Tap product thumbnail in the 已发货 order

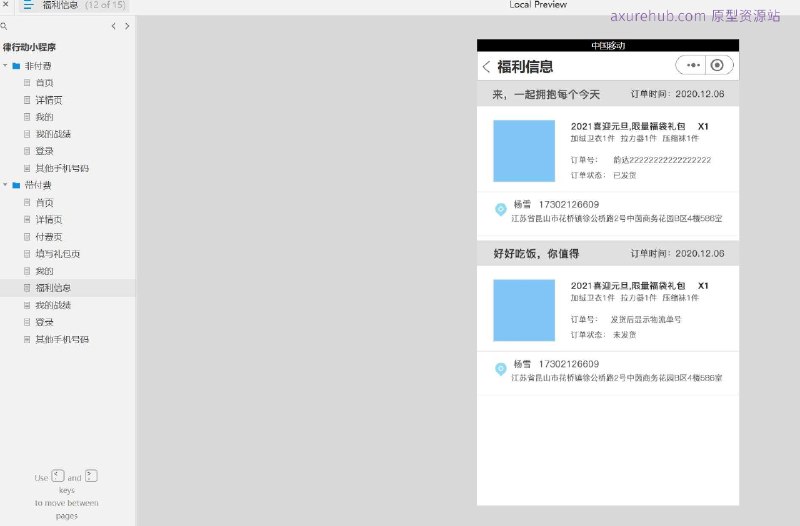[524, 151]
